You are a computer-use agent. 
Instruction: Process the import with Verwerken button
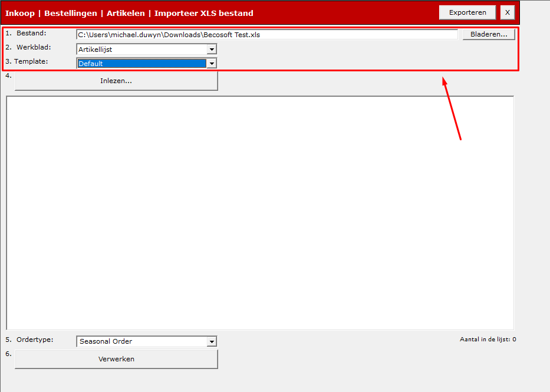click(x=116, y=359)
